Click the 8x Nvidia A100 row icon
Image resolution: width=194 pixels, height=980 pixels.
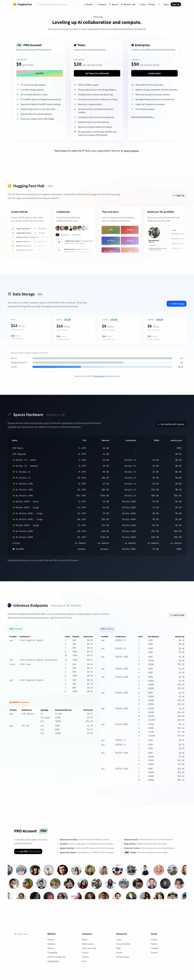point(14,537)
